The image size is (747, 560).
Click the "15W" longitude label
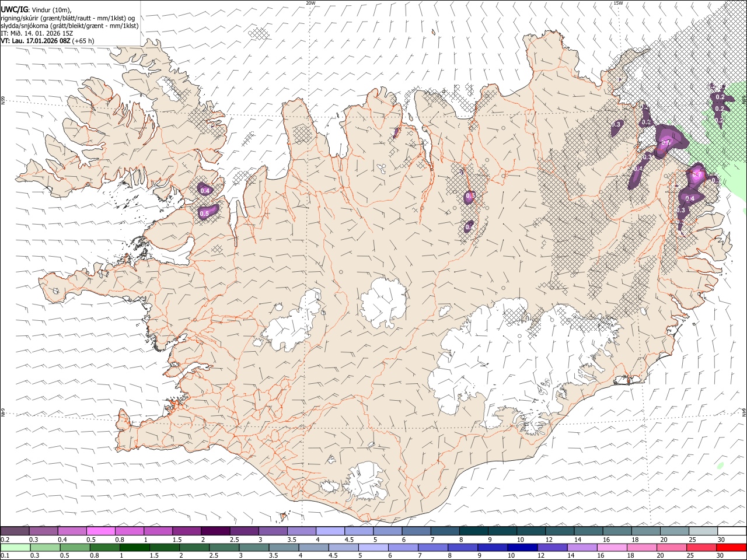pyautogui.click(x=618, y=3)
